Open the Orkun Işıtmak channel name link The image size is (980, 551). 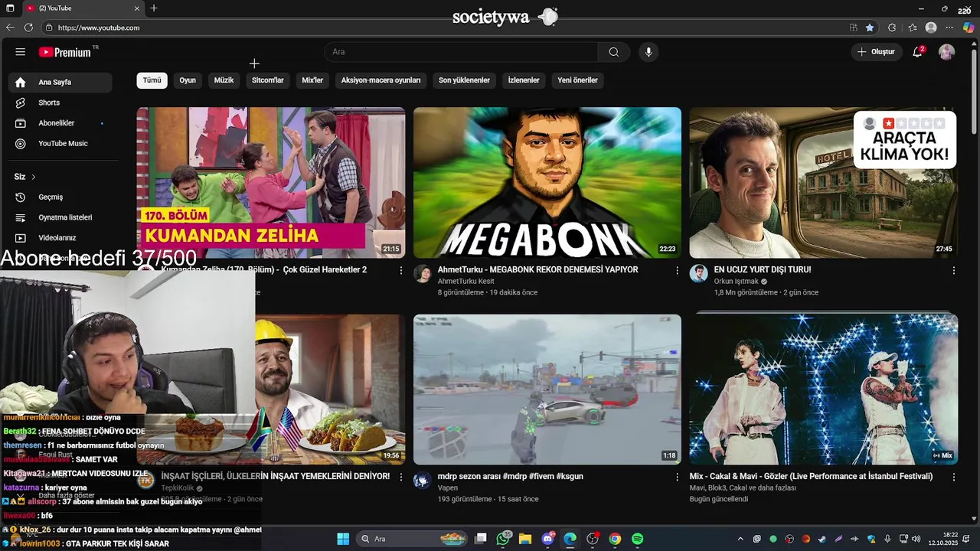click(x=736, y=282)
